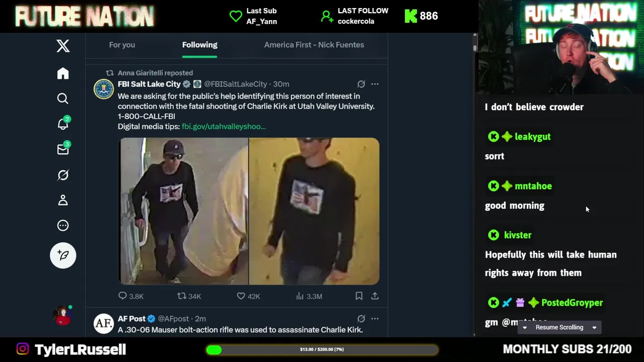View FBI post analytics 3.3M
This screenshot has width=644, height=362.
click(x=308, y=296)
